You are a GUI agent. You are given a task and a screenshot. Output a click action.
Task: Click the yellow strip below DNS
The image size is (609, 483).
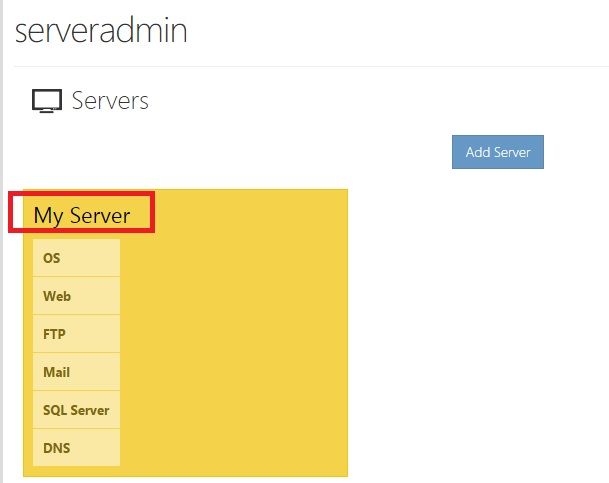(x=76, y=471)
